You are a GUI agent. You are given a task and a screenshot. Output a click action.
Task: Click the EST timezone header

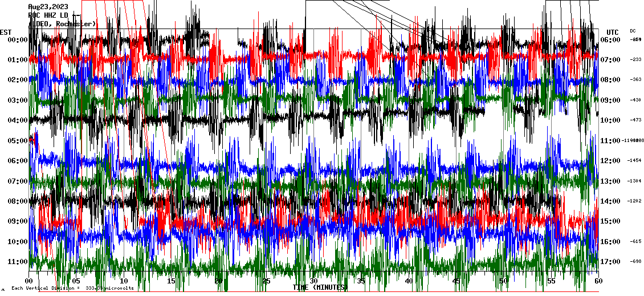6,31
